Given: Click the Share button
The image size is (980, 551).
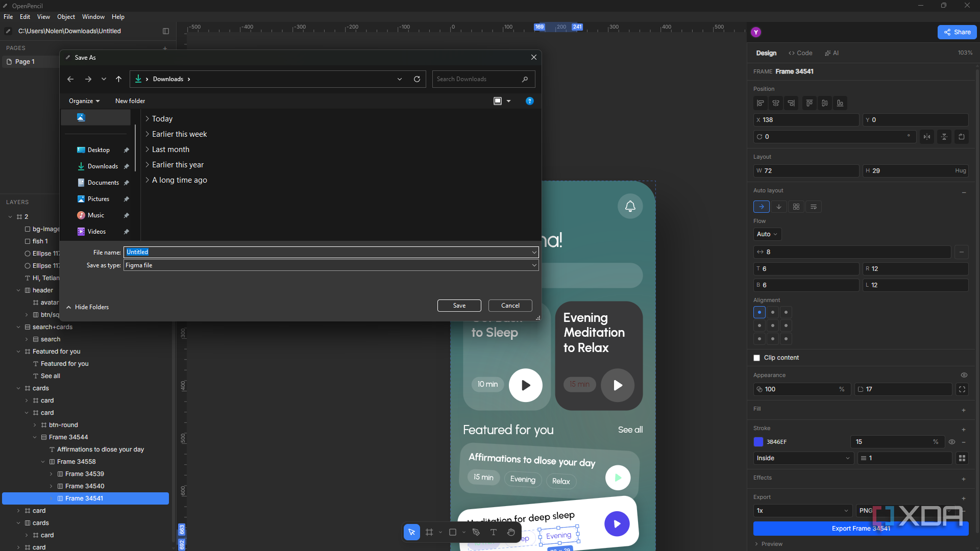Looking at the screenshot, I should [x=957, y=32].
